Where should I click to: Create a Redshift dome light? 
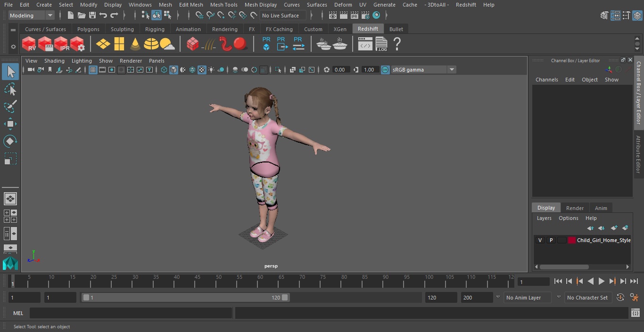click(x=151, y=44)
